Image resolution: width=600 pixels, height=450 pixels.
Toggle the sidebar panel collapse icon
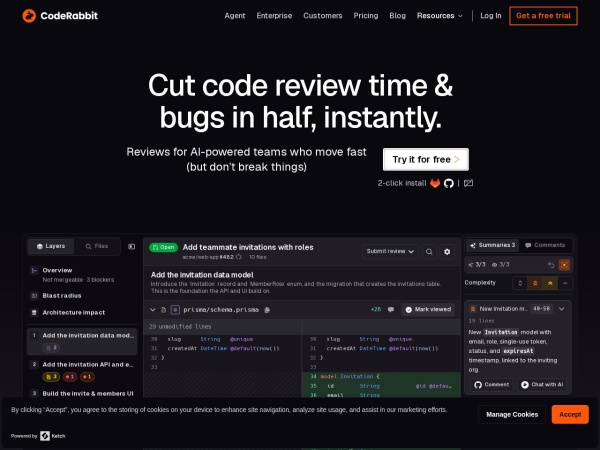click(x=131, y=246)
